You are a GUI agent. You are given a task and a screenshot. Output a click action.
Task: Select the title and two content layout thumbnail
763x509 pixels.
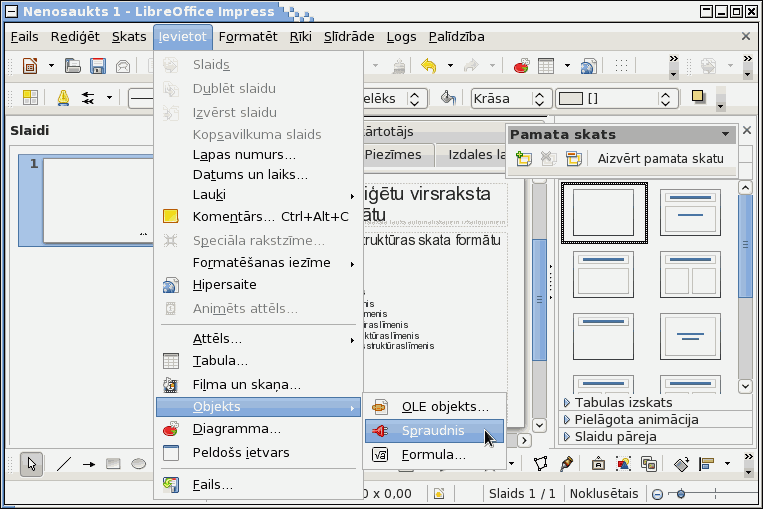(x=690, y=274)
